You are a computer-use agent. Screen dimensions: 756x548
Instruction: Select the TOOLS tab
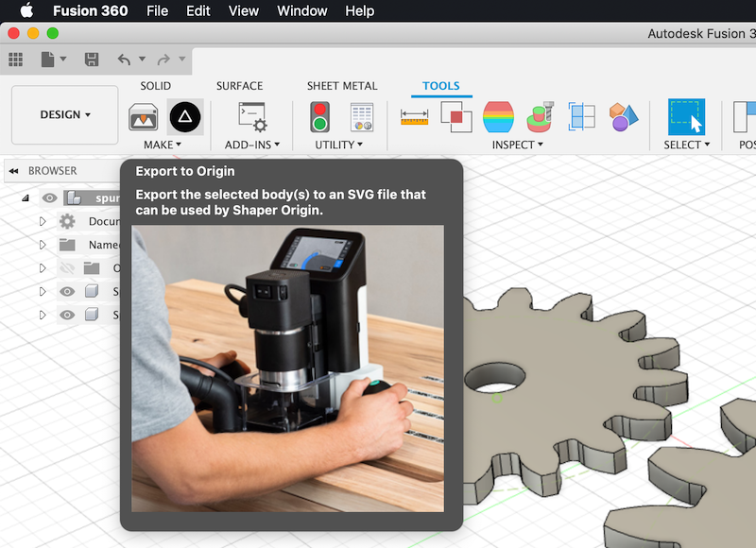(x=440, y=86)
